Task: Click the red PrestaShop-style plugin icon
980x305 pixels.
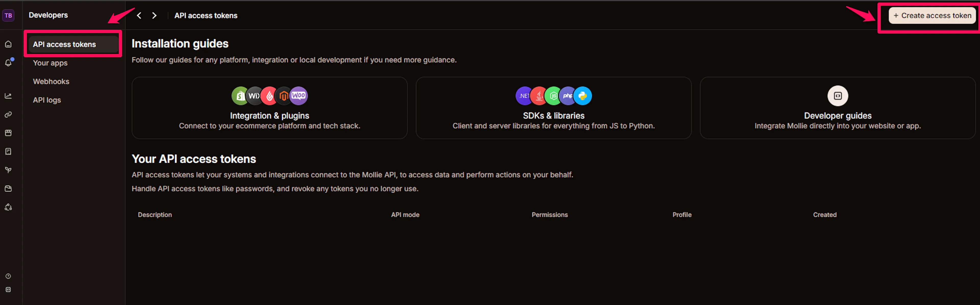Action: 269,96
